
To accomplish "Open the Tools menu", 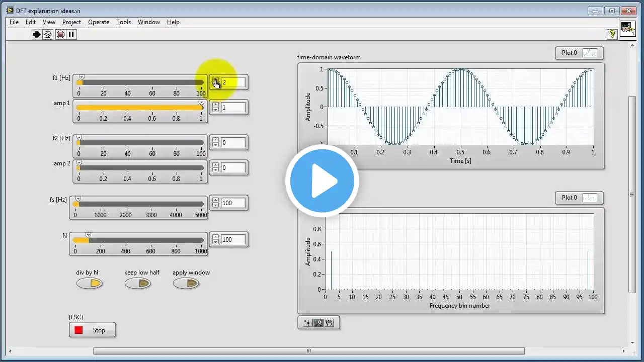I will (123, 22).
